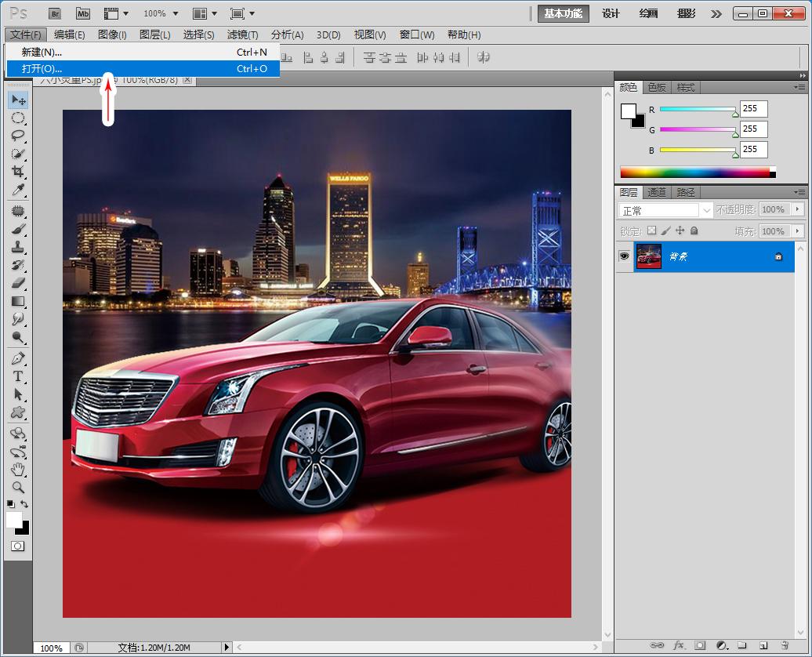Switch to 摄影 workspace
812x657 pixels.
click(x=686, y=13)
